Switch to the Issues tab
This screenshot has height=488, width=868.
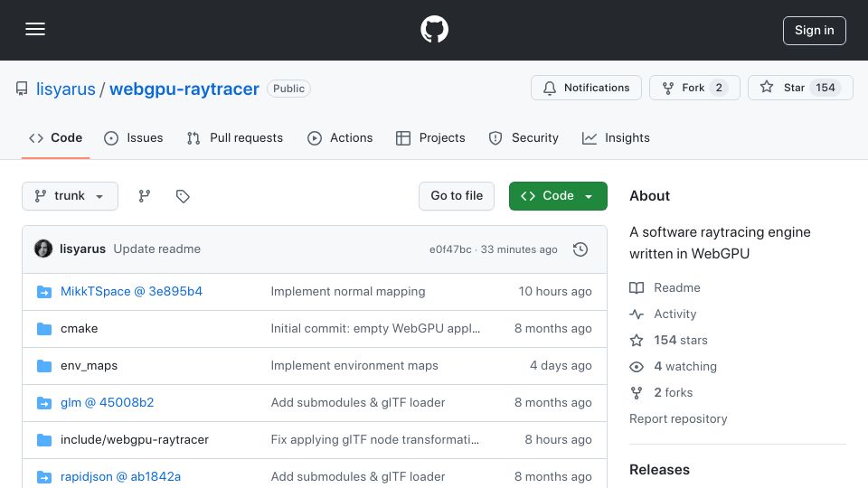click(x=134, y=137)
